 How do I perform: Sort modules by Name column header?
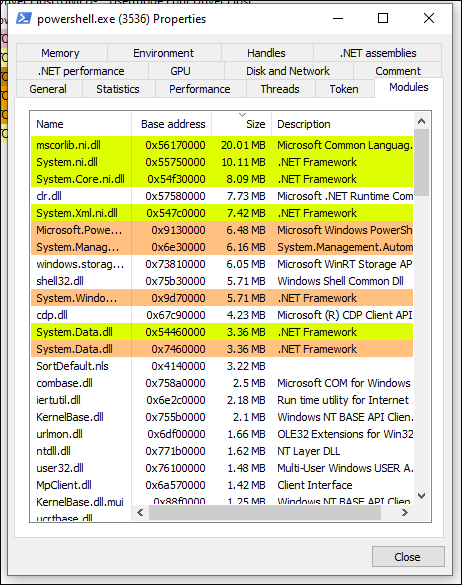click(x=81, y=124)
